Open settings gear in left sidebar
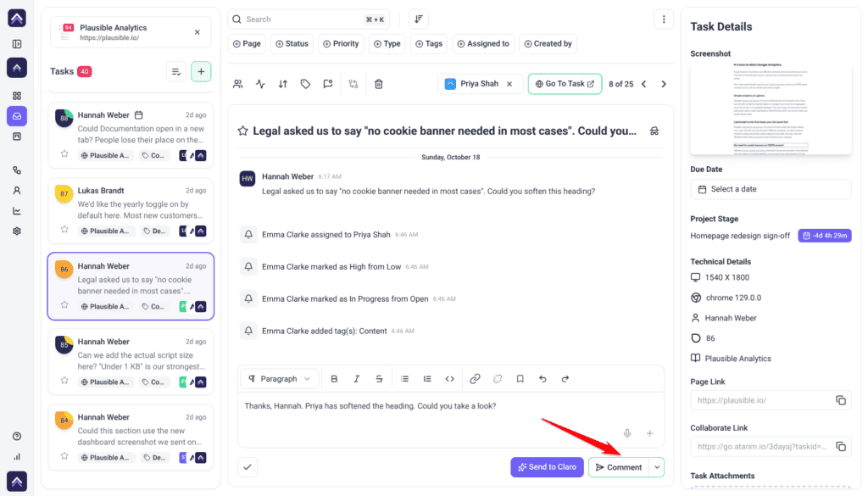This screenshot has height=496, width=868. tap(17, 231)
